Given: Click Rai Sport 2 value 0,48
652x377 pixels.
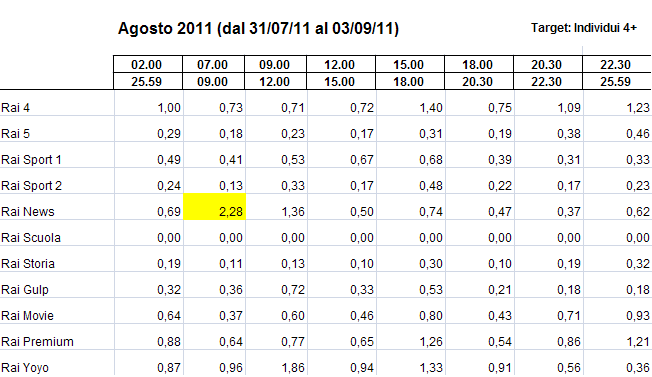Looking at the screenshot, I should 431,186.
